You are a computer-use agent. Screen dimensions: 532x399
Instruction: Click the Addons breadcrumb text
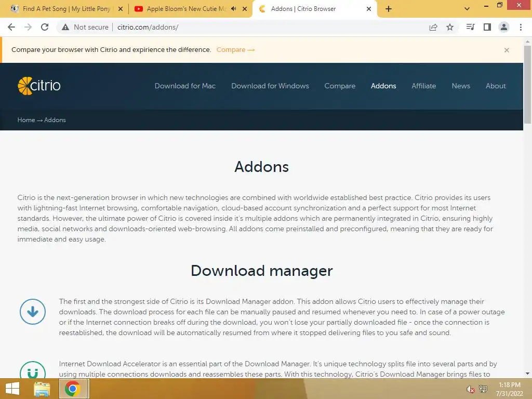pyautogui.click(x=55, y=120)
